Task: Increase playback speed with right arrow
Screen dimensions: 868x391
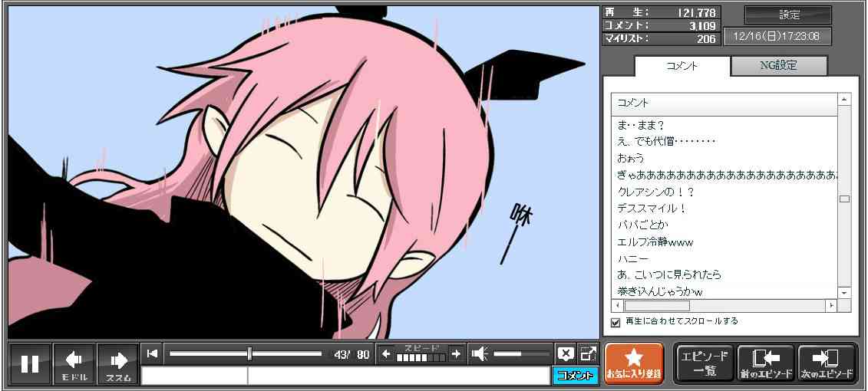Action: [456, 353]
